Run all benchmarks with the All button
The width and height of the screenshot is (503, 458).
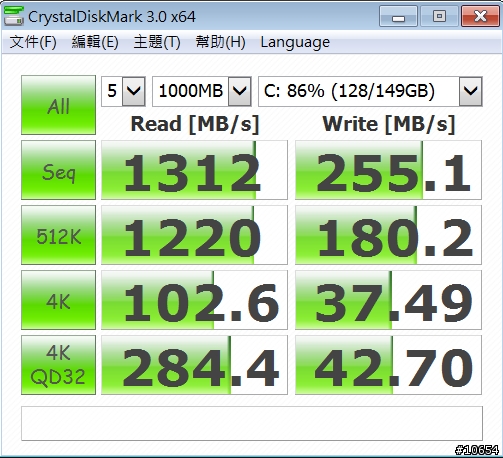click(x=58, y=105)
